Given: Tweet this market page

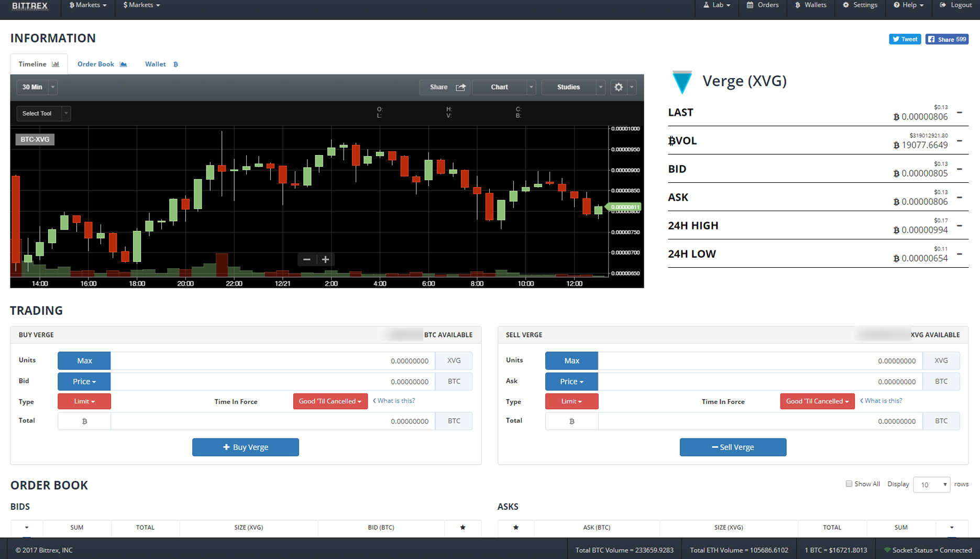Looking at the screenshot, I should (x=905, y=39).
